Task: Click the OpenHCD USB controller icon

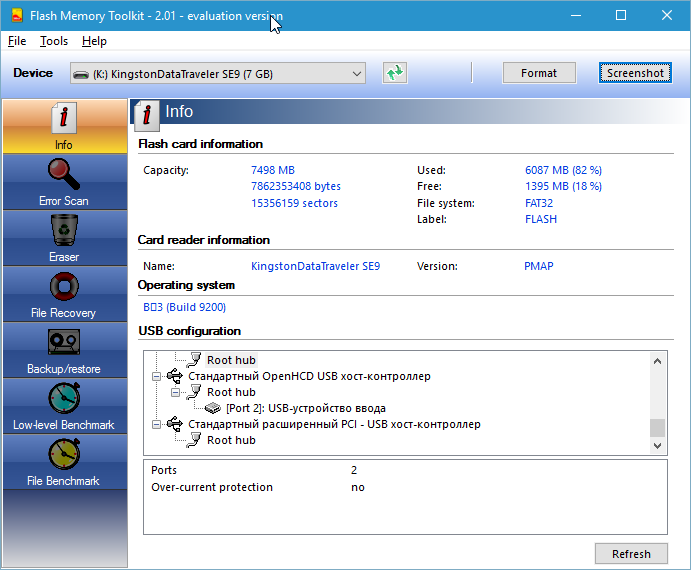Action: coord(175,376)
